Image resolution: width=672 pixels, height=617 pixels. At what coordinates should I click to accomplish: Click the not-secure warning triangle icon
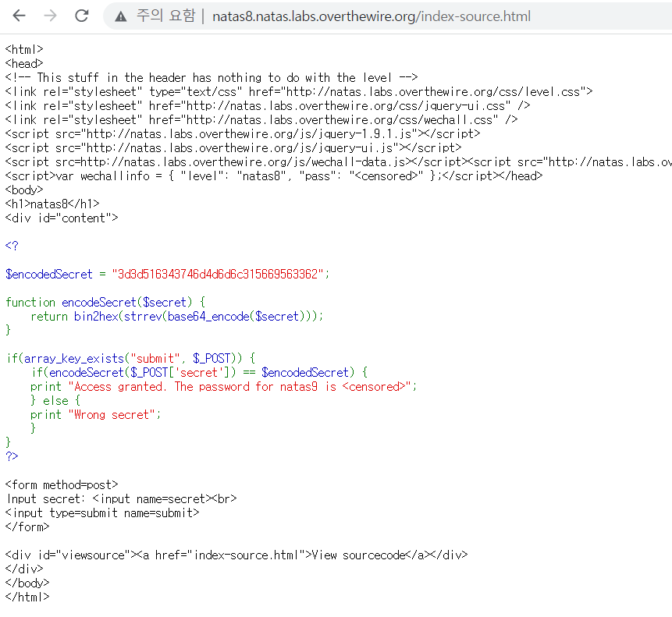click(x=121, y=16)
